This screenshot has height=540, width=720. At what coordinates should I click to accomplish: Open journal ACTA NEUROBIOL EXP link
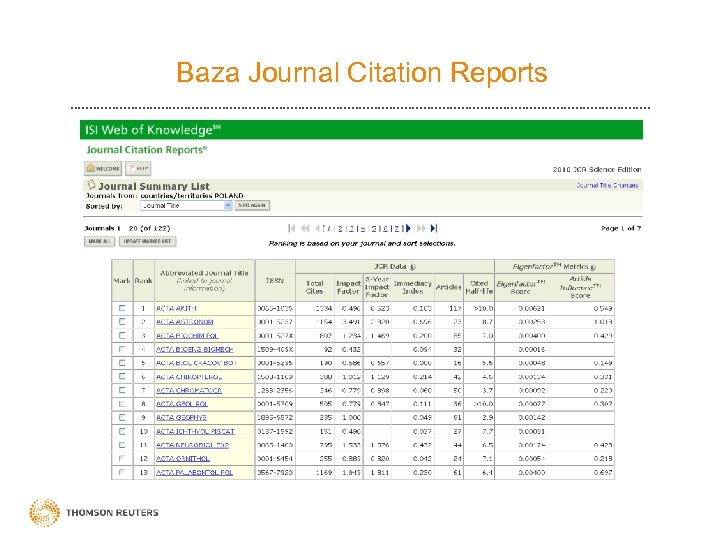click(192, 445)
